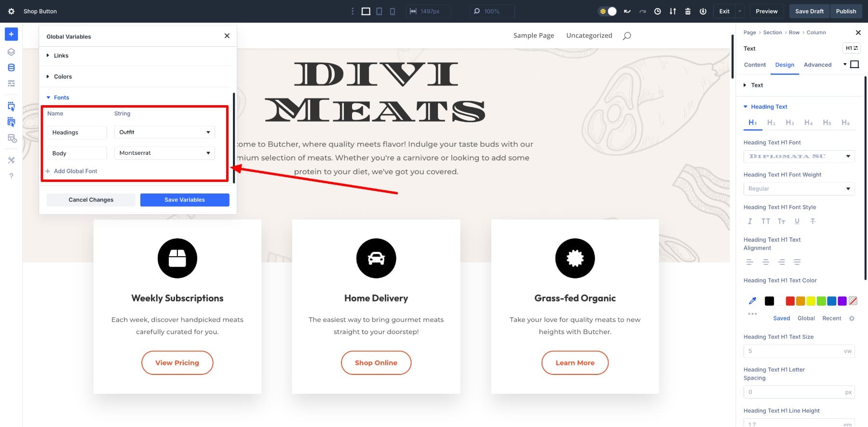Open Heading Text H1 Font dropdown
Viewport: 868px width, 427px height.
coord(799,156)
